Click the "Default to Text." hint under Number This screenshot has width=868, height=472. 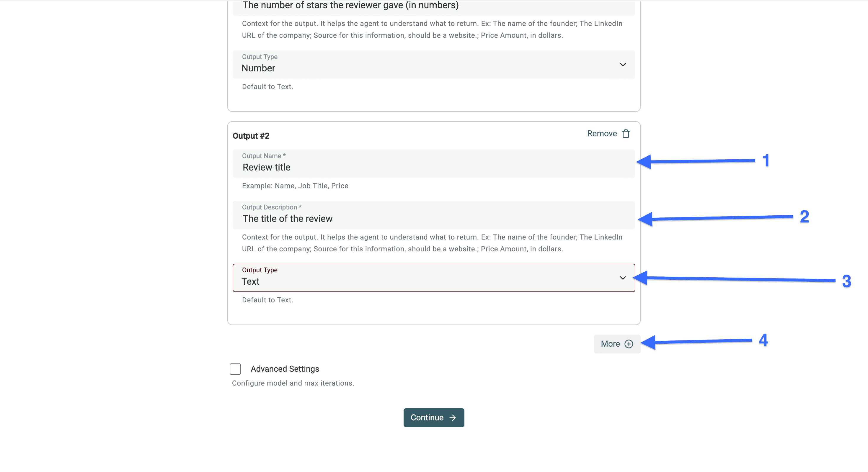pos(267,86)
